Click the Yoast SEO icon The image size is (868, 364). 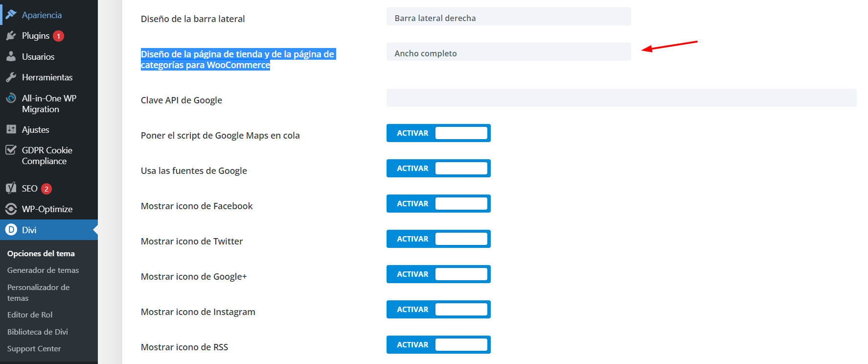point(11,188)
